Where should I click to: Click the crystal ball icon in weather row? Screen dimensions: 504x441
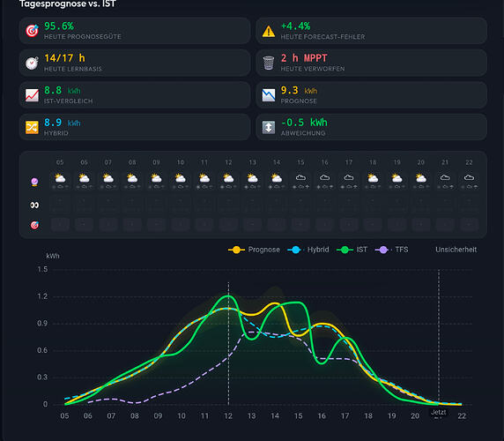point(34,182)
